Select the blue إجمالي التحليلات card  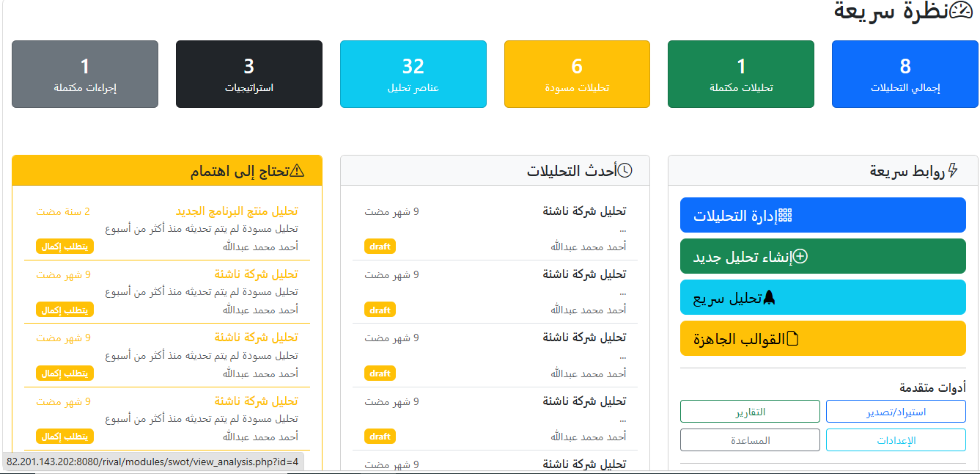905,74
